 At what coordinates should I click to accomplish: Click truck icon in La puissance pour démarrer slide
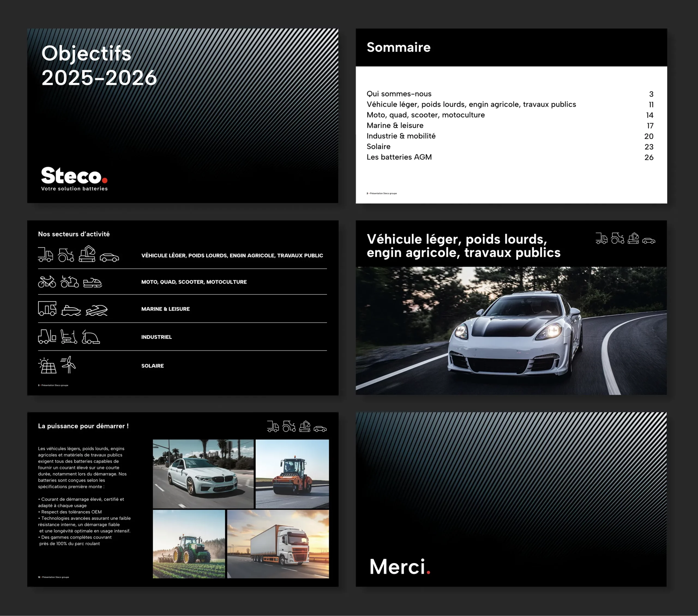point(273,426)
